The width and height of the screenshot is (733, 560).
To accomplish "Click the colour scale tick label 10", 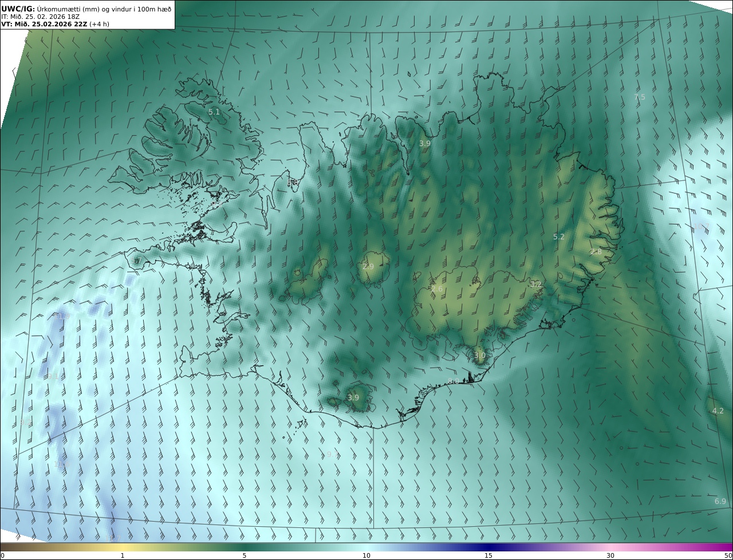I will coord(366,555).
